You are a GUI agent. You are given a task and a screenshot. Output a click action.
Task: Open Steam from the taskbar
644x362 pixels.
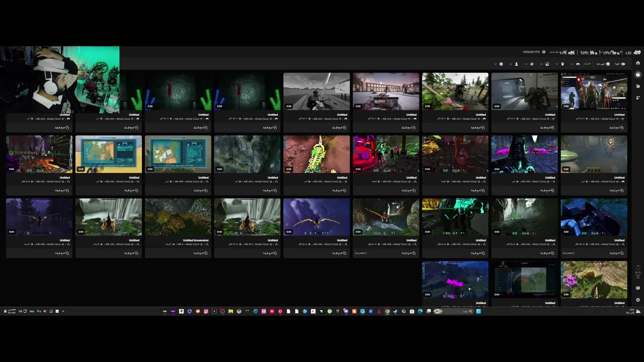point(395,311)
